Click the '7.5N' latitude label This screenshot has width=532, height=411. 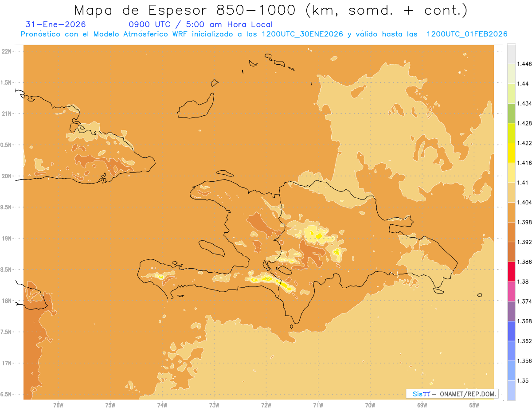7,332
